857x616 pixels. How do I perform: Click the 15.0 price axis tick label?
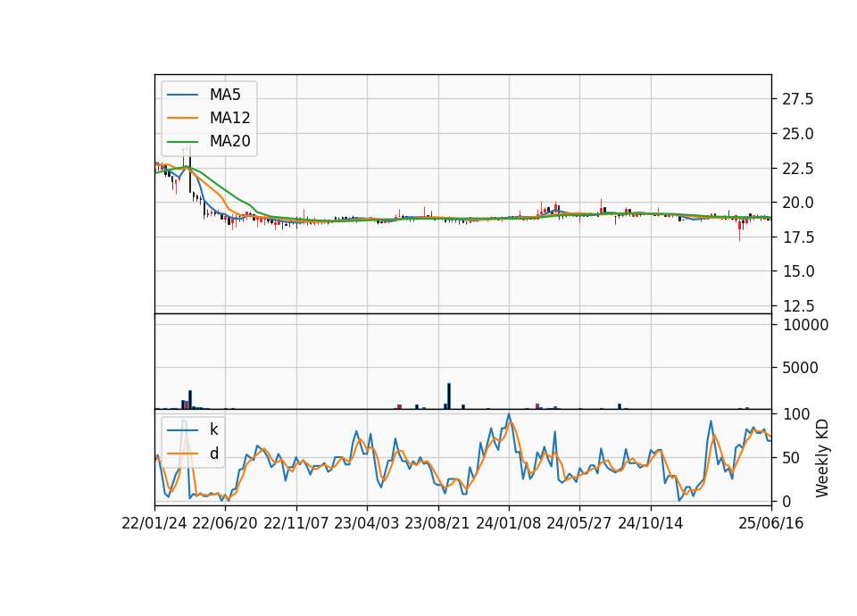[x=798, y=271]
